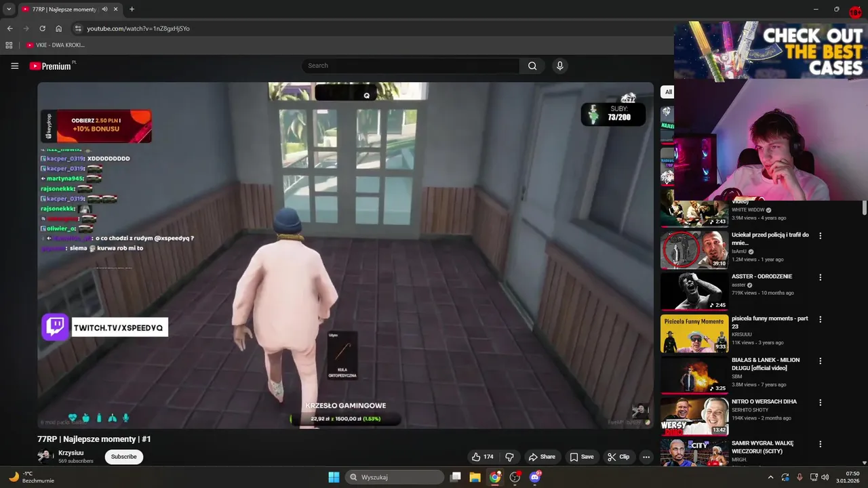Open options for NITRO O WERSACH DIHA
The width and height of the screenshot is (868, 488).
pyautogui.click(x=821, y=403)
